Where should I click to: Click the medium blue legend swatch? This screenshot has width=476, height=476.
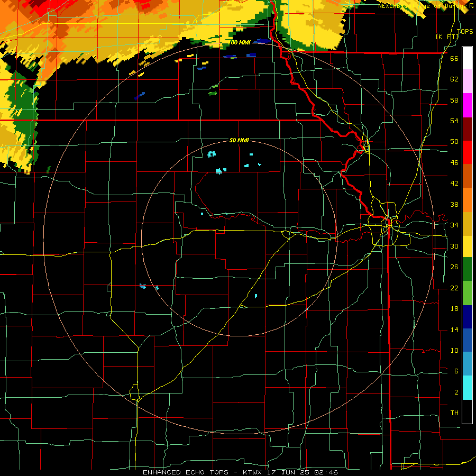coord(467,340)
